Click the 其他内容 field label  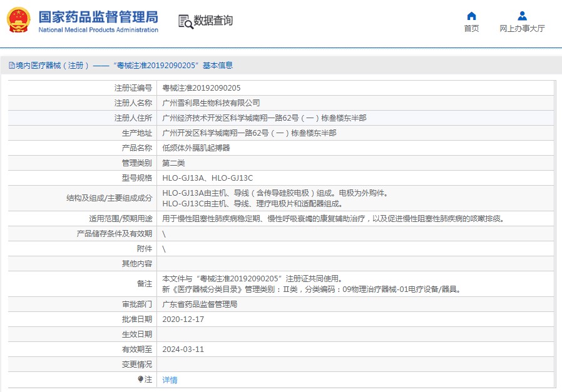(137, 264)
